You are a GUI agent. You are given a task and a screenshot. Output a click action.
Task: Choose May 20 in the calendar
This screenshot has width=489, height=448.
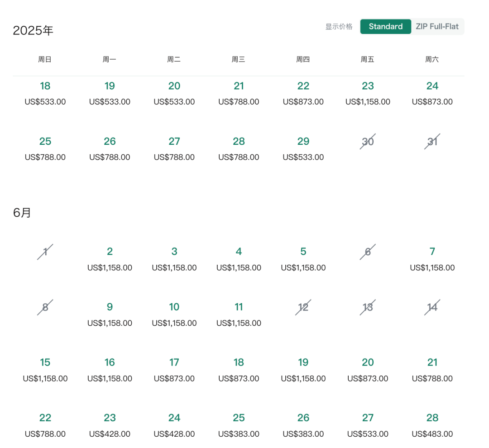tap(174, 93)
